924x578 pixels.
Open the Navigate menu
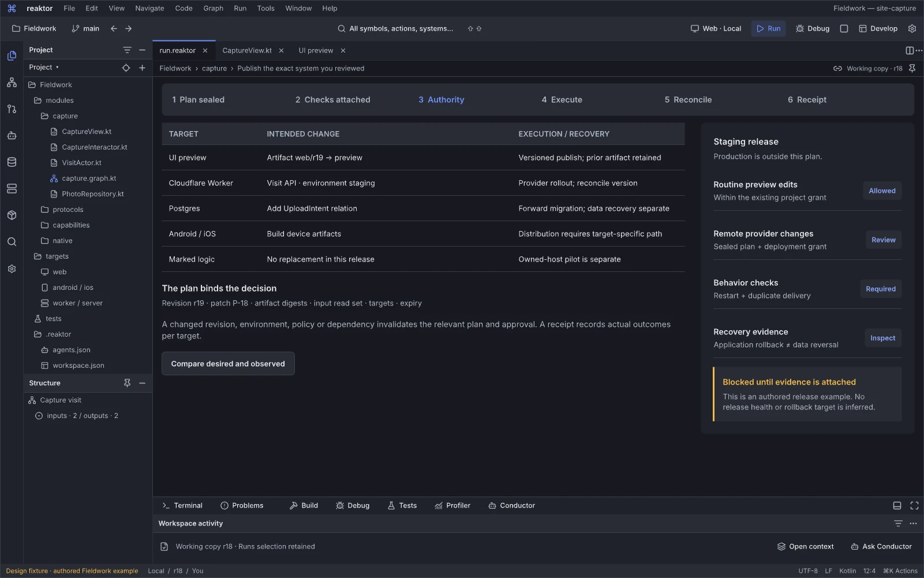(x=149, y=8)
